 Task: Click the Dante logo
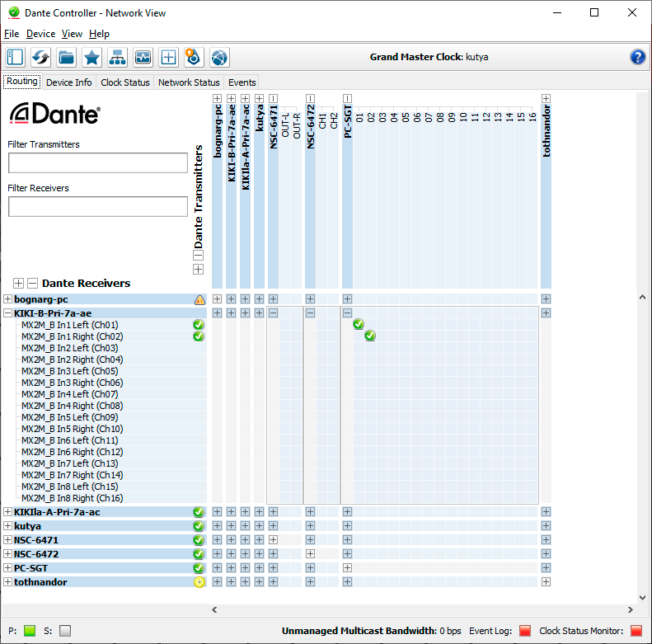(x=55, y=114)
